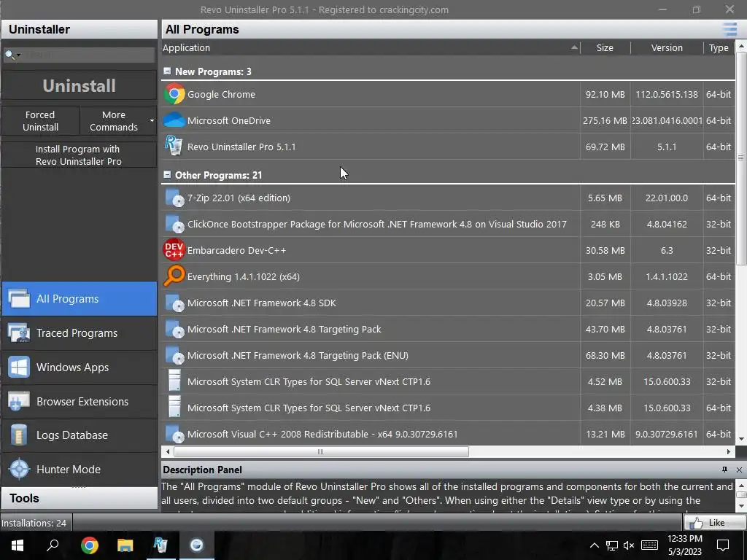The image size is (747, 560).
Task: Click the thumbs-up Like button
Action: click(x=714, y=522)
